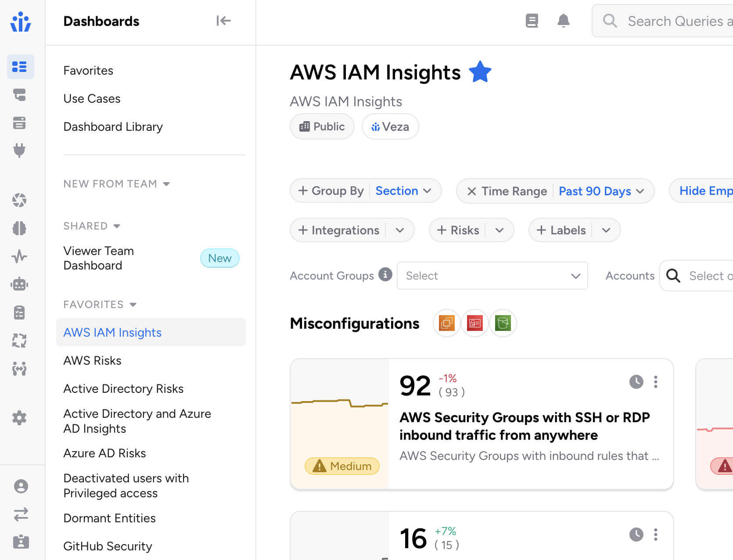The image size is (733, 560).
Task: Click the notifications bell icon
Action: click(563, 21)
